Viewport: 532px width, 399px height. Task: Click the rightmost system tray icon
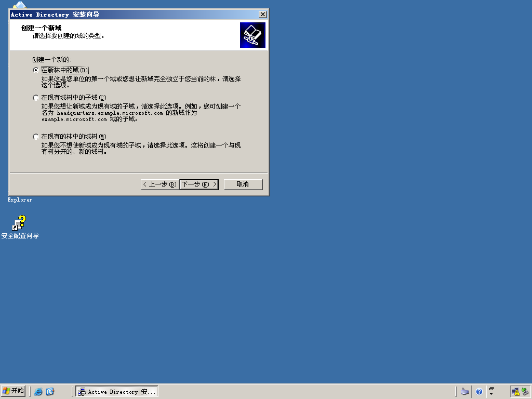point(525,392)
